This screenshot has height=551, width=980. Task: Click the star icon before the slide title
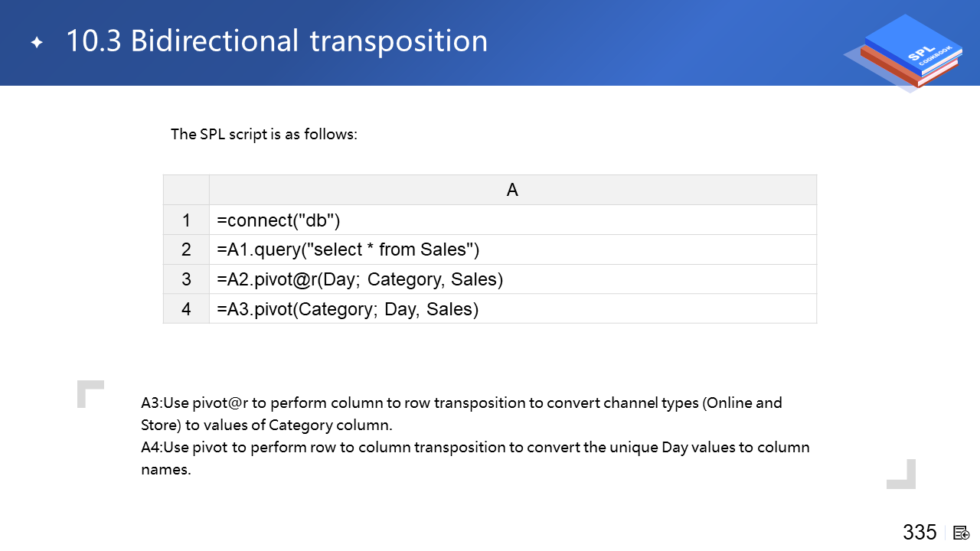pyautogui.click(x=37, y=43)
